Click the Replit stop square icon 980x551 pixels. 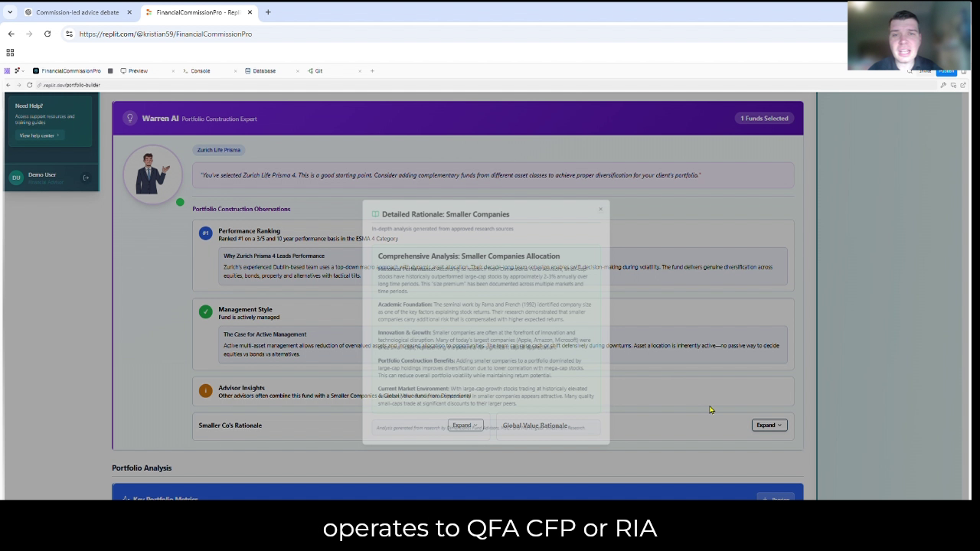(110, 70)
